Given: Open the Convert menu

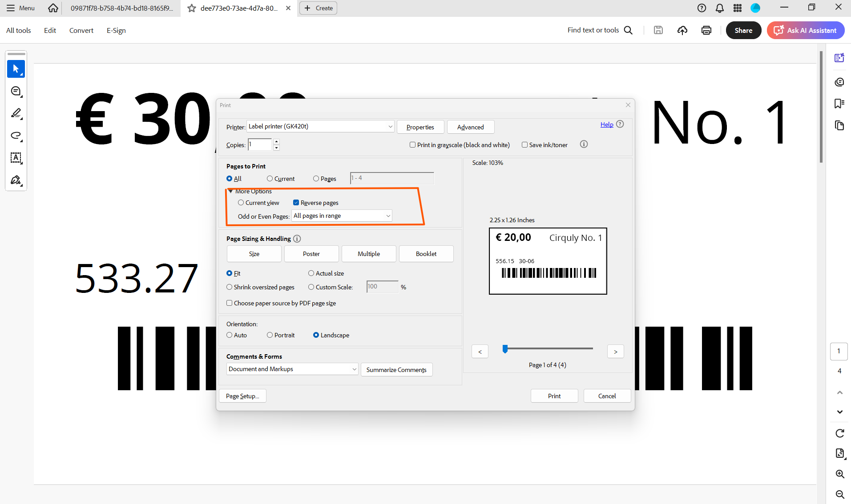Looking at the screenshot, I should pos(81,30).
